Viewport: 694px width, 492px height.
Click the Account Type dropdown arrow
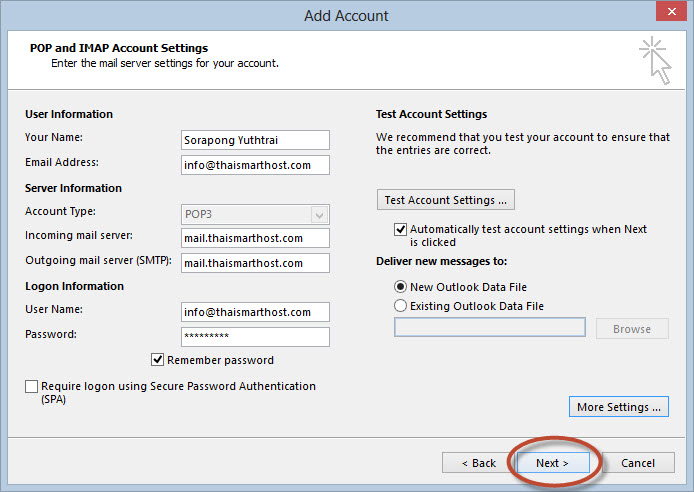319,215
